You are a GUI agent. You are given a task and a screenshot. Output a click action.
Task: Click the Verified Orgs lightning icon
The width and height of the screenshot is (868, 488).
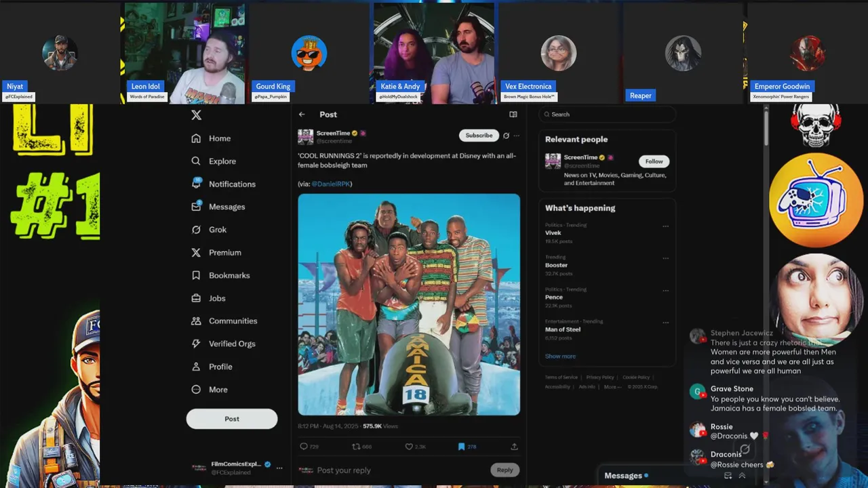pyautogui.click(x=196, y=344)
